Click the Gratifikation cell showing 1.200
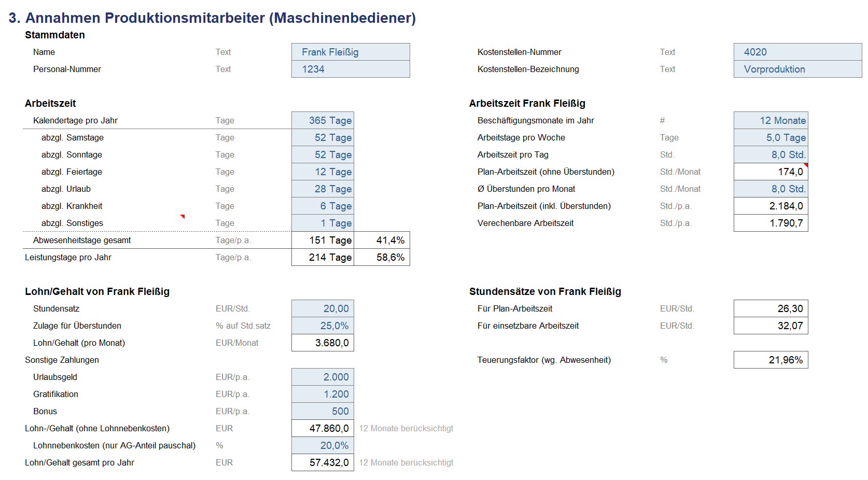This screenshot has width=868, height=480. coord(323,394)
